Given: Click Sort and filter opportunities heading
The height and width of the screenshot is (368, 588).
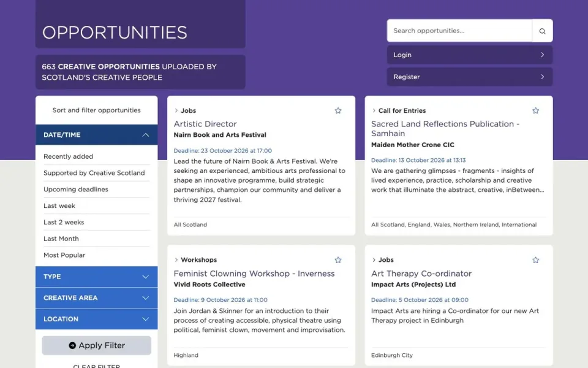Looking at the screenshot, I should point(96,110).
